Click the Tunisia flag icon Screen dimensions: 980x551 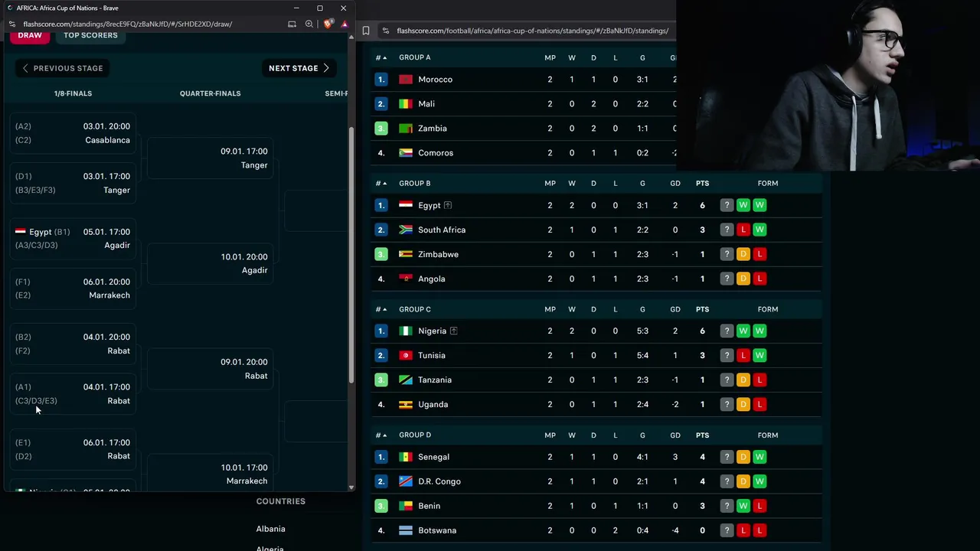[x=406, y=355]
